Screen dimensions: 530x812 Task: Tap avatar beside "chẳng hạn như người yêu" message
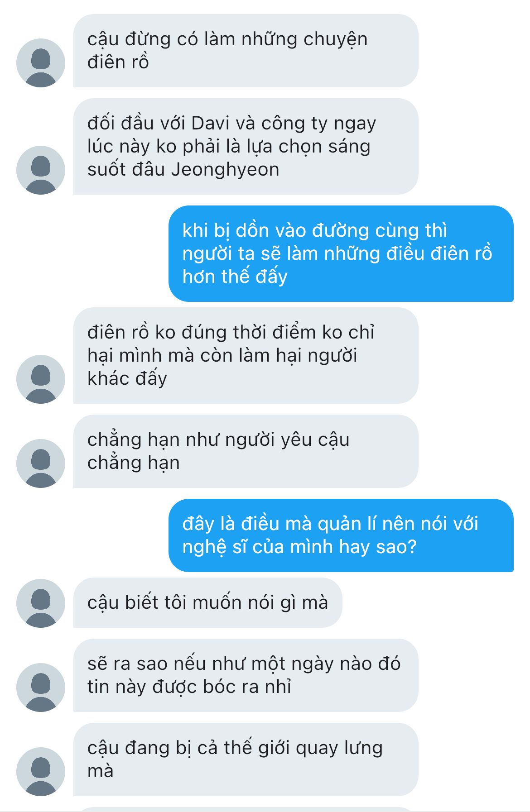pos(41,463)
